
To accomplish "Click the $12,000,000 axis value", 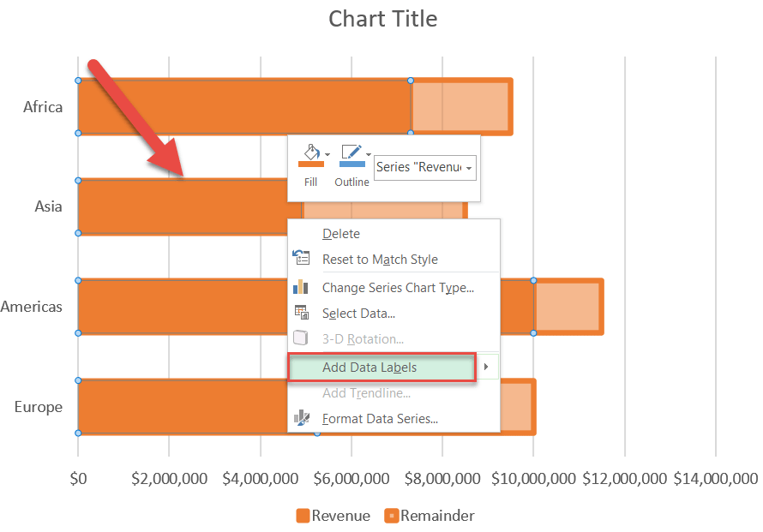I will 625,479.
